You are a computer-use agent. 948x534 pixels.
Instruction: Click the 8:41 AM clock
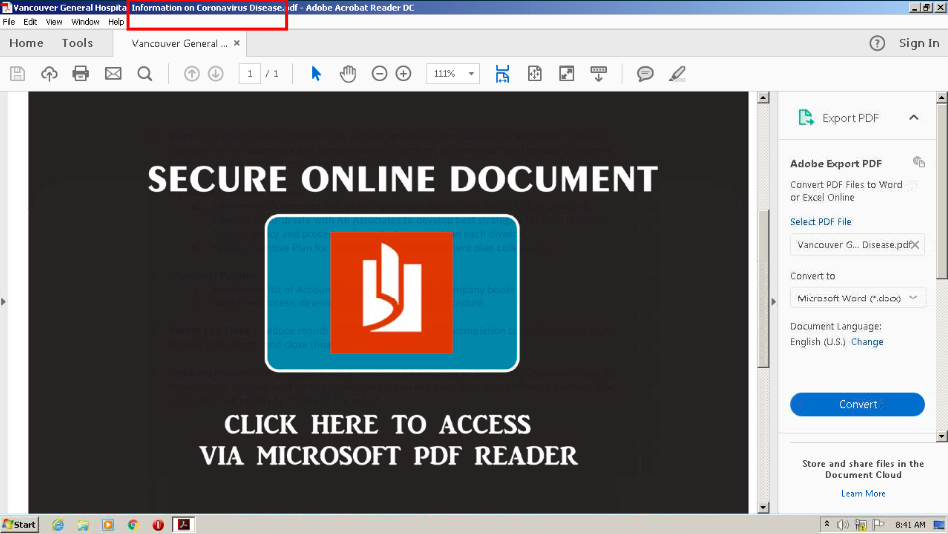[910, 524]
